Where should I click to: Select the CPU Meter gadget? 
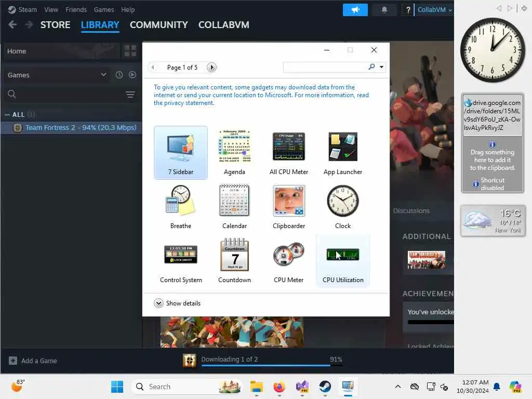pos(289,261)
